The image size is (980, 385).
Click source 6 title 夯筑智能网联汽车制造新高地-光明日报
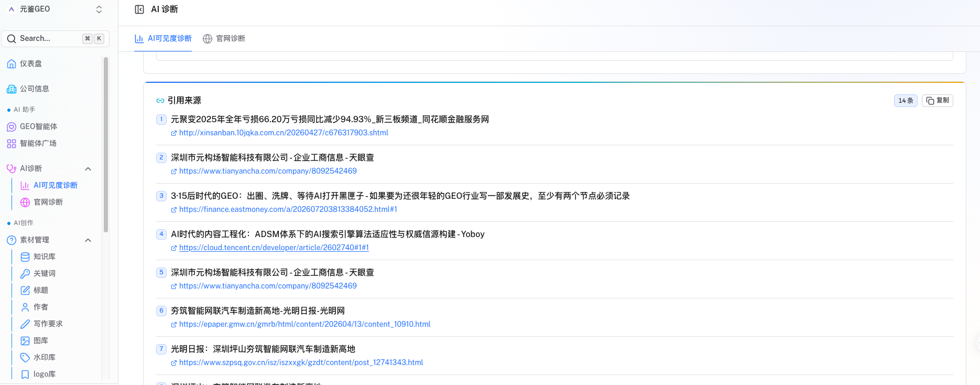click(x=258, y=311)
